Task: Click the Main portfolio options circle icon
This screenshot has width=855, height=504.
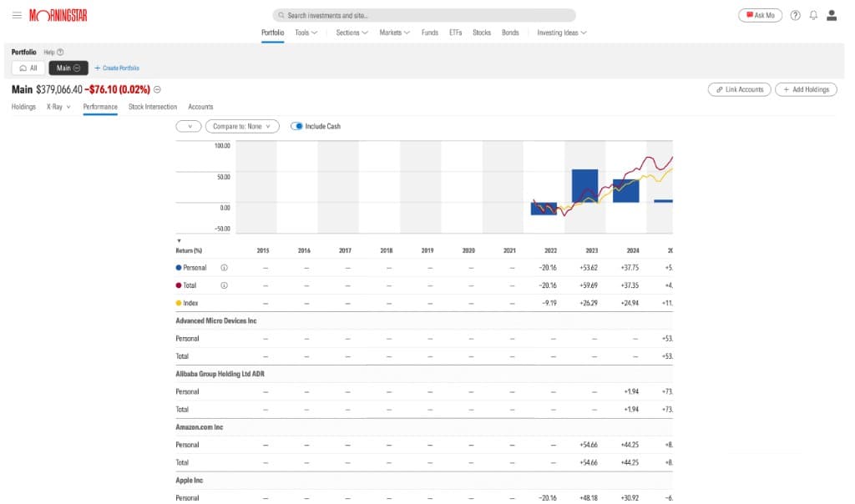Action: (77, 68)
